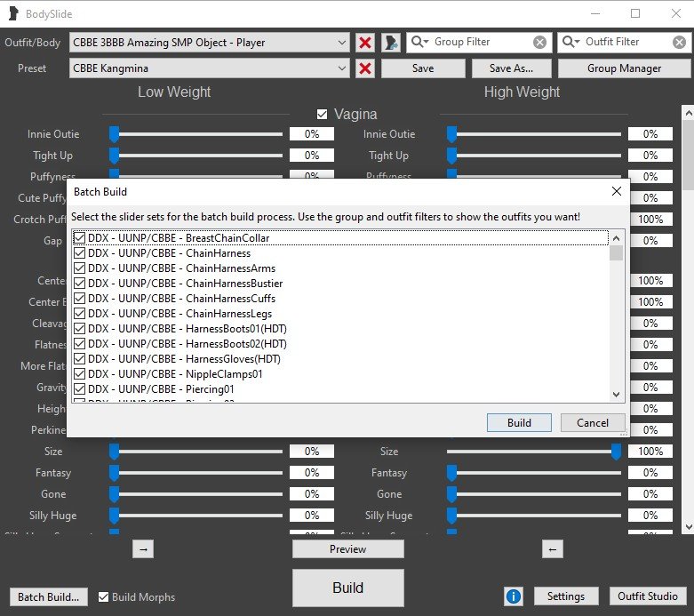The image size is (694, 616).
Task: Uncheck DDX BreastChainCollar in batch list
Action: [80, 238]
